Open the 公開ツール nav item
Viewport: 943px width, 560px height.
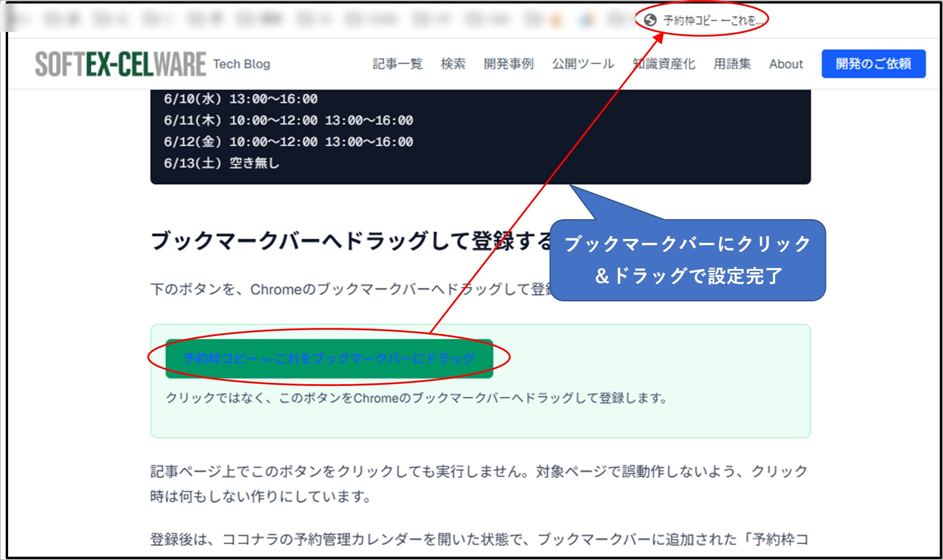click(x=583, y=64)
